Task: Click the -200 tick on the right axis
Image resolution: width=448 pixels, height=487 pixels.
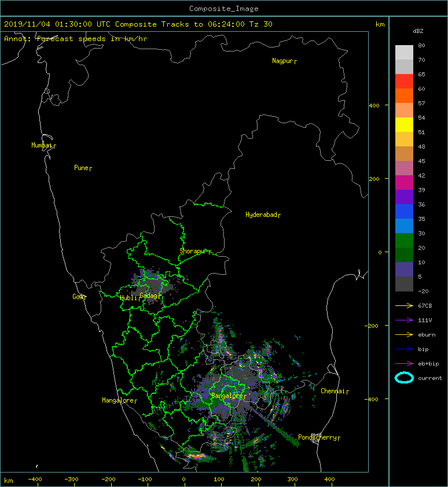Action: 372,326
